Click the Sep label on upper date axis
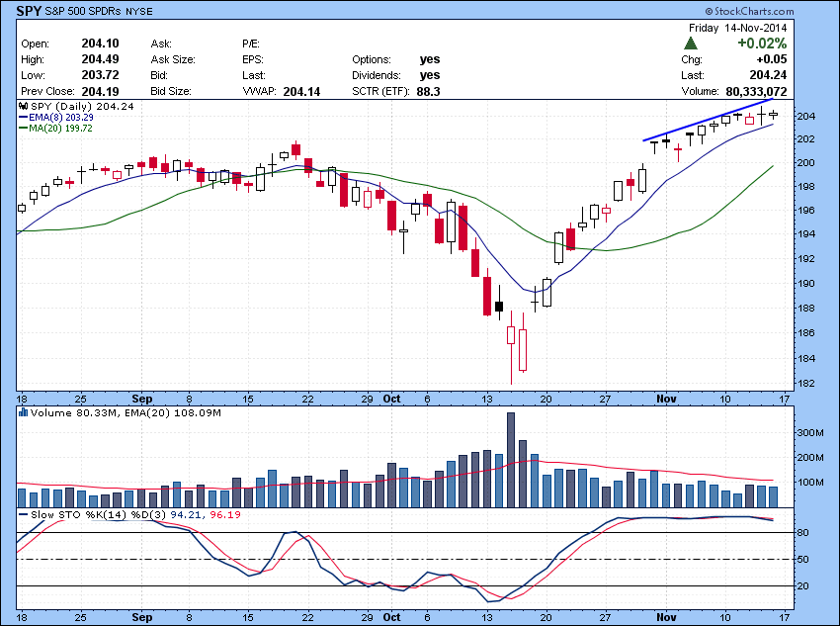 tap(142, 399)
